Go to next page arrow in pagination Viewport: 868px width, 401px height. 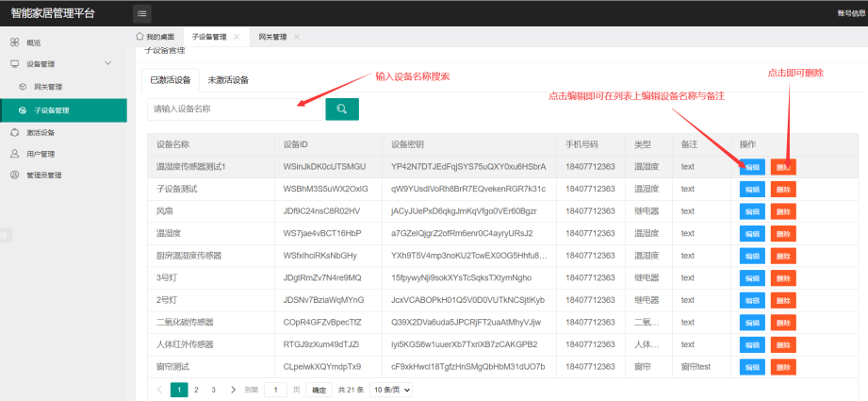pos(233,390)
